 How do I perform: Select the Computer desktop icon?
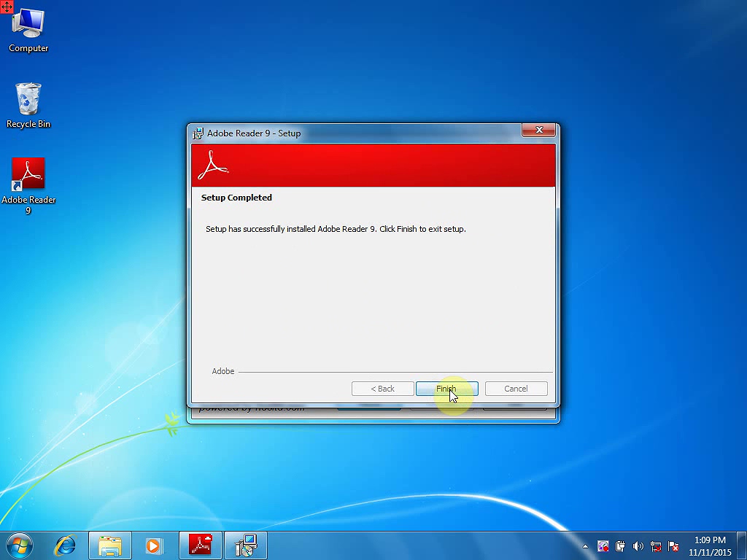click(x=28, y=30)
